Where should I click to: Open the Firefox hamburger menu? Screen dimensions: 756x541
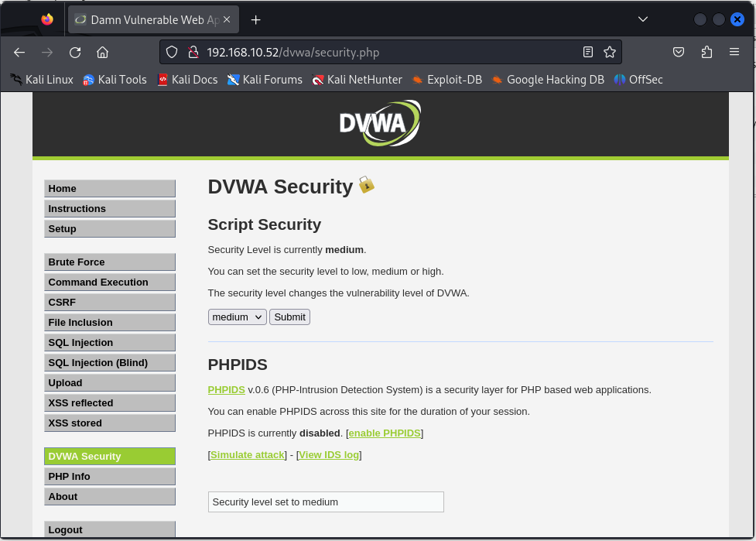pyautogui.click(x=734, y=52)
